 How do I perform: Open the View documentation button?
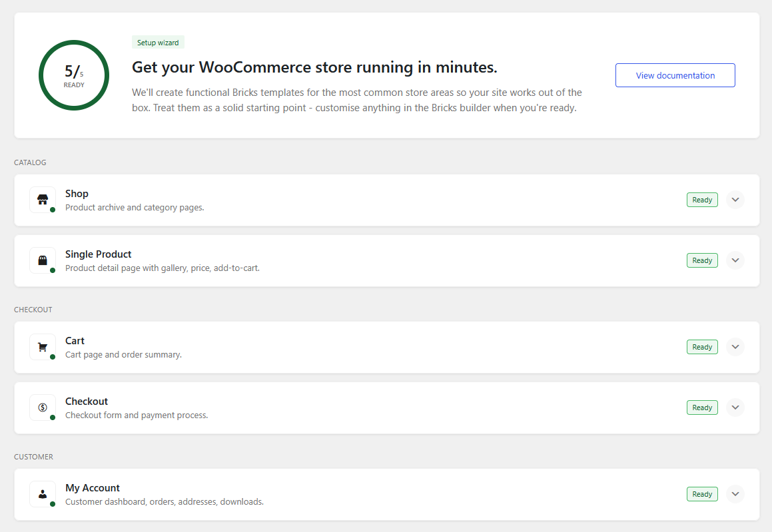[675, 75]
